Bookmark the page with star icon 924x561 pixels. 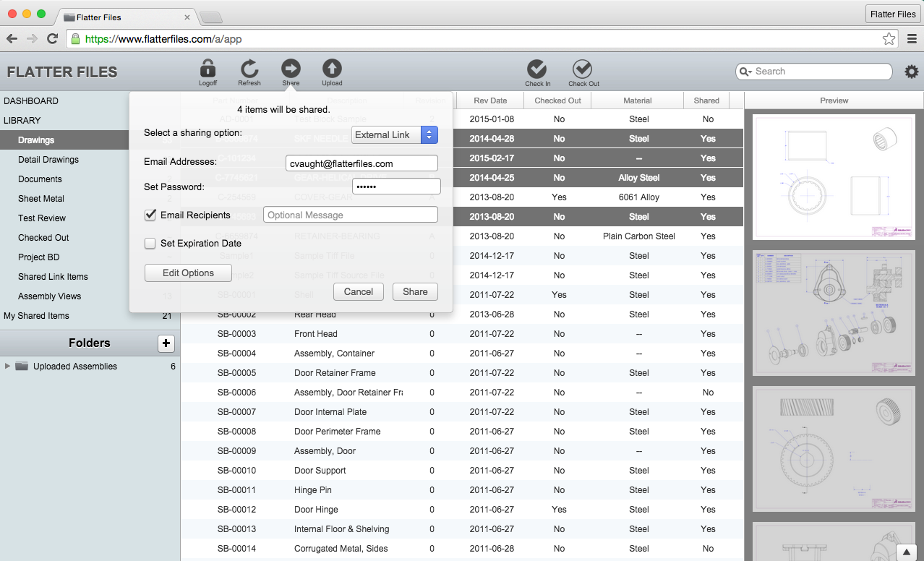889,39
